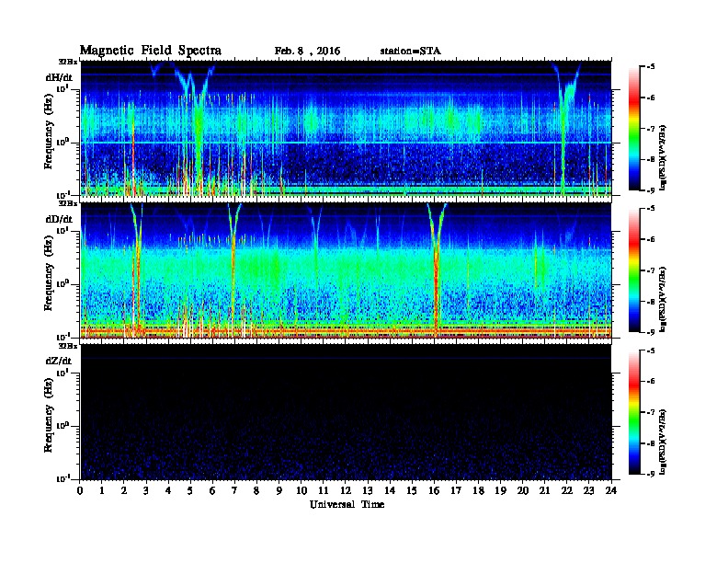Click the 10⁰ frequency tick of dH/dt panel
This screenshot has height=563, width=728.
click(63, 142)
